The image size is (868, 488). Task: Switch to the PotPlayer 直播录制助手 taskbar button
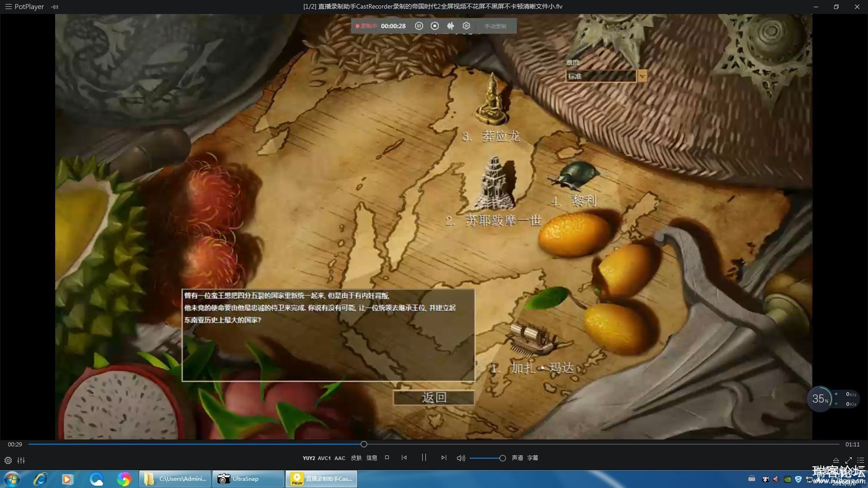tap(321, 479)
